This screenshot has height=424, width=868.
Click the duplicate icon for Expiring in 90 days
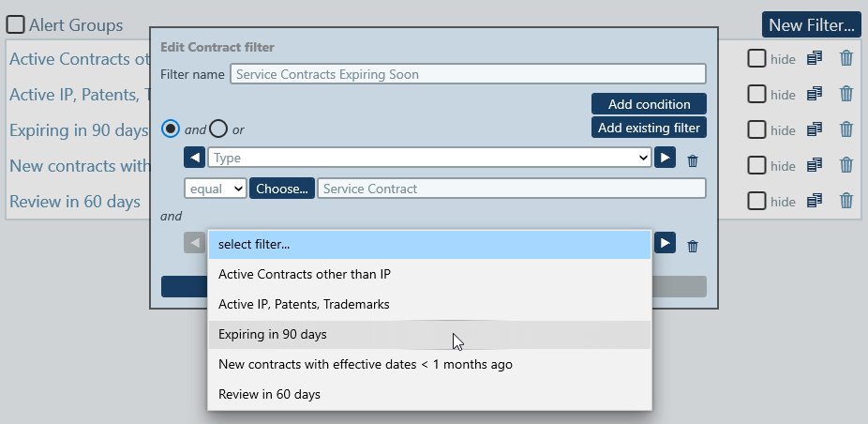point(815,129)
